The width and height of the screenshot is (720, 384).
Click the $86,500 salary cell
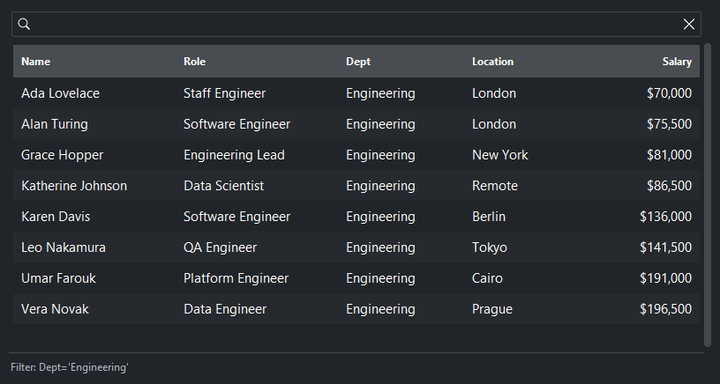click(669, 186)
